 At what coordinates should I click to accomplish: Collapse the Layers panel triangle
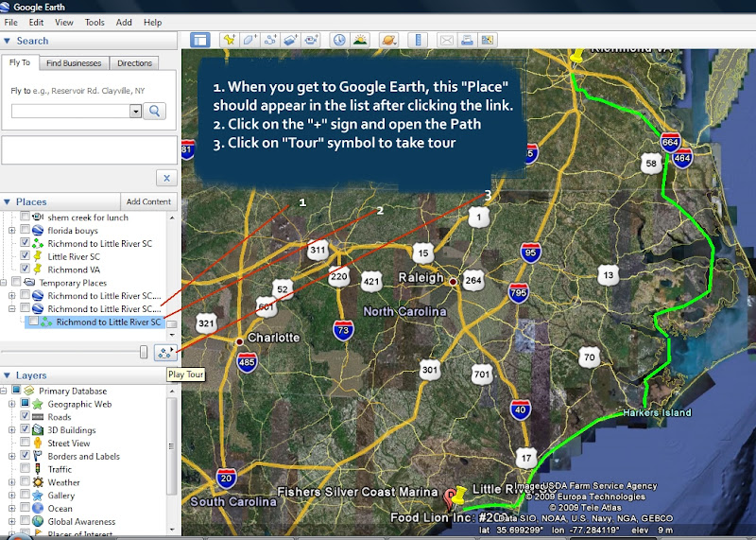tap(7, 375)
